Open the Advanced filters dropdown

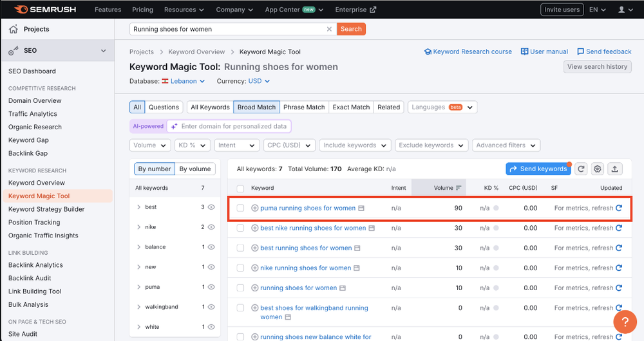(x=506, y=145)
